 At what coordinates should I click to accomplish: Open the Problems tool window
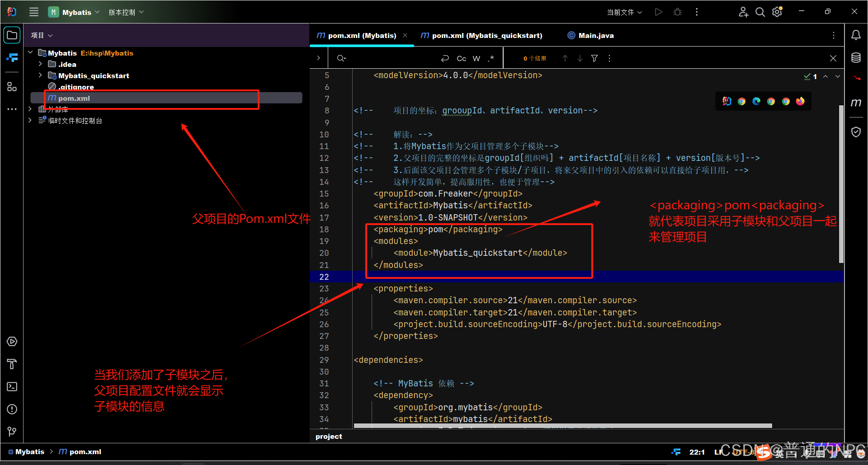[12, 409]
